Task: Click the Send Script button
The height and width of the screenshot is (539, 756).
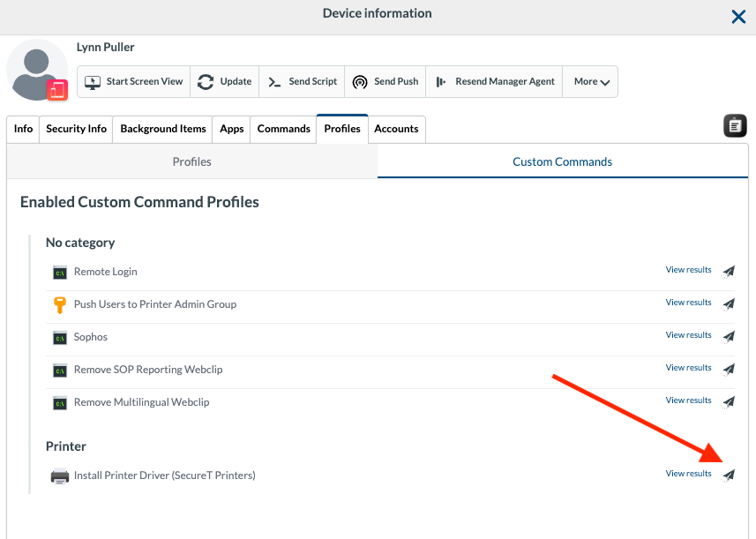Action: pos(302,82)
